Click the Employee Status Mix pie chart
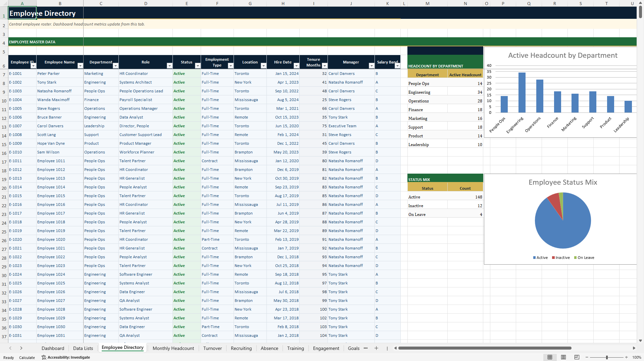The height and width of the screenshot is (361, 644). tap(563, 221)
